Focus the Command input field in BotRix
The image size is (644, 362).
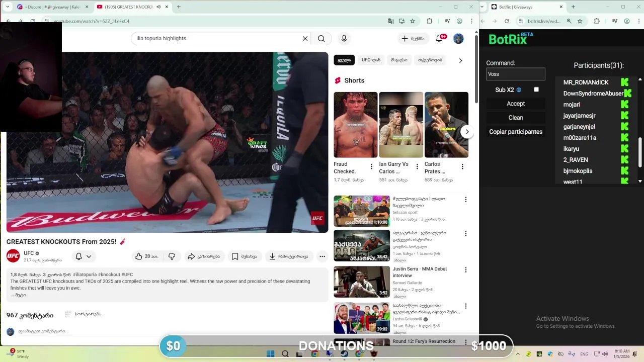pyautogui.click(x=516, y=74)
